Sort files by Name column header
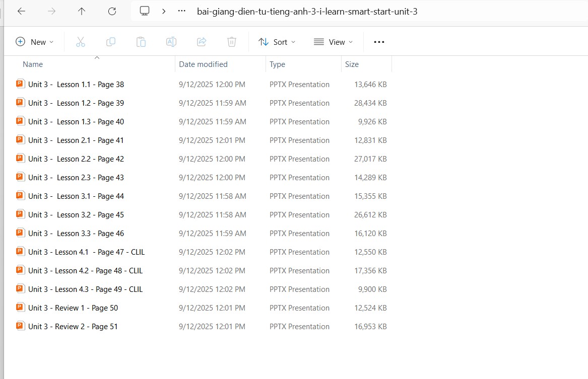588x379 pixels. pos(33,64)
